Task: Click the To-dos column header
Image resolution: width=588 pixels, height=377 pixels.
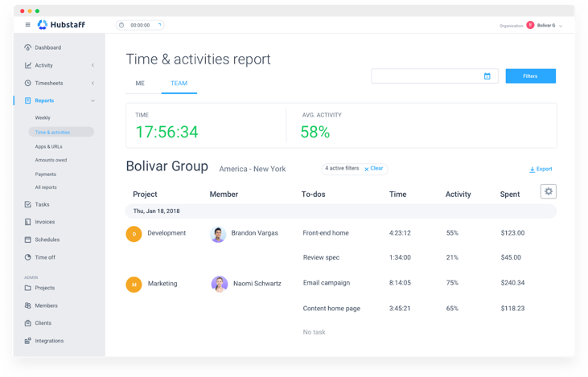Action: pos(313,194)
